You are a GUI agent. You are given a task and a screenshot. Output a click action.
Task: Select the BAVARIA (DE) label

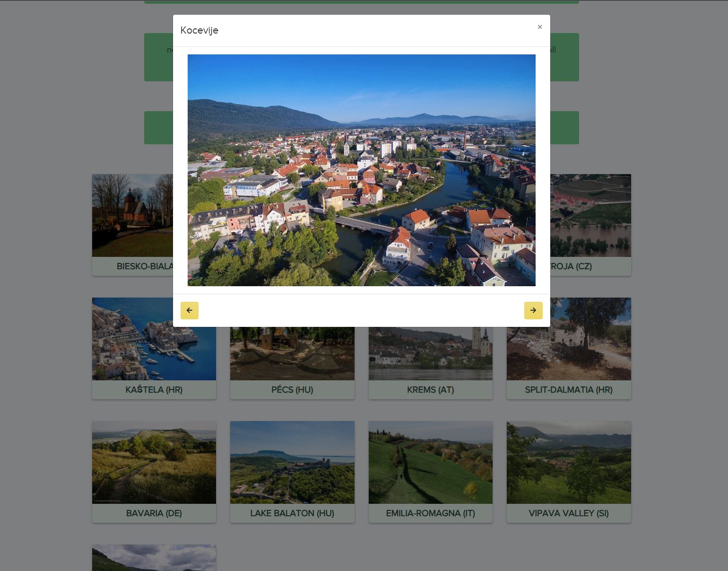(x=154, y=513)
